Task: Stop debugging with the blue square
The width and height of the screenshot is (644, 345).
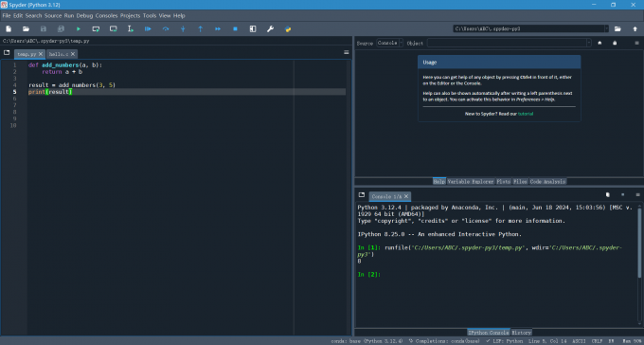Action: pyautogui.click(x=235, y=28)
